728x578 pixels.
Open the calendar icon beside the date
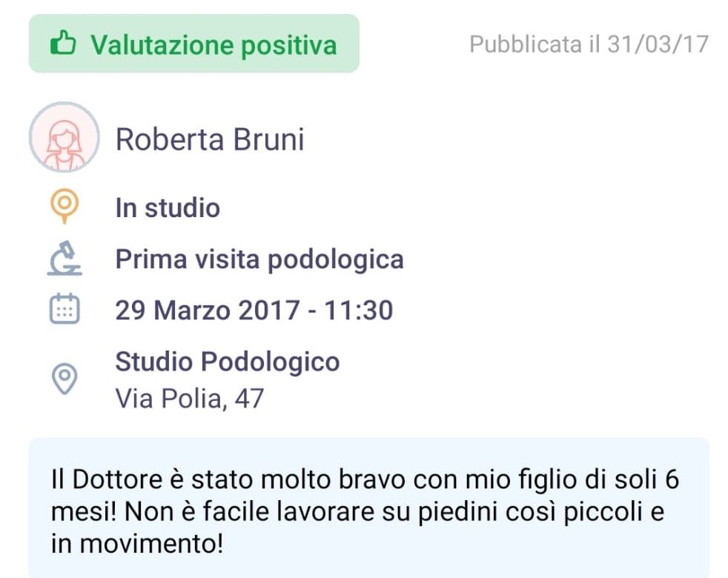(x=65, y=310)
